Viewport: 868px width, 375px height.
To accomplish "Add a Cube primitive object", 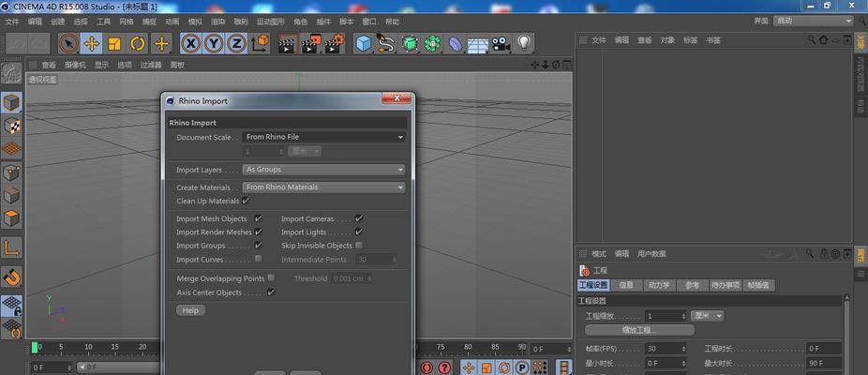I will click(364, 43).
